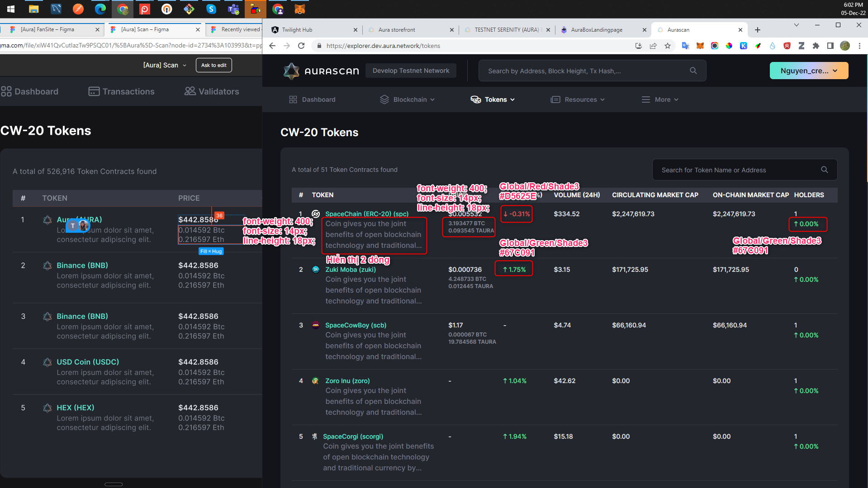868x488 pixels.
Task: Open the Zoro Inu (zoro) token link
Action: coord(347,381)
